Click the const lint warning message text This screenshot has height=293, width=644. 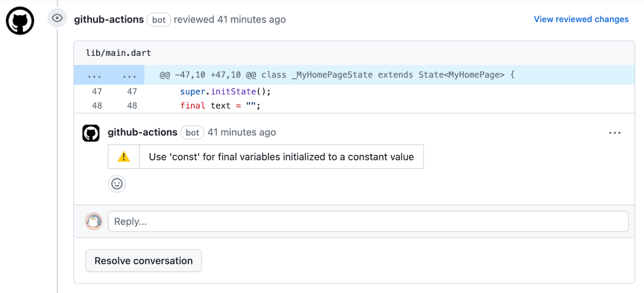point(281,157)
